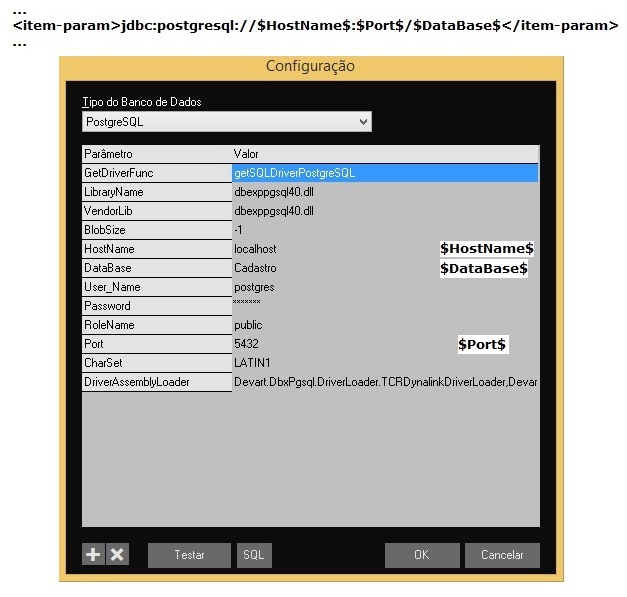This screenshot has width=627, height=597.
Task: Open the Tipo do Banco de Dados dropdown
Action: click(227, 122)
